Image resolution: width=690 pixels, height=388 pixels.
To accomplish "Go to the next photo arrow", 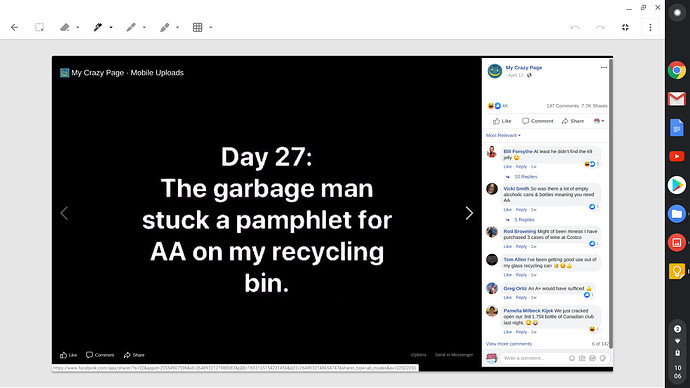I will tap(469, 213).
